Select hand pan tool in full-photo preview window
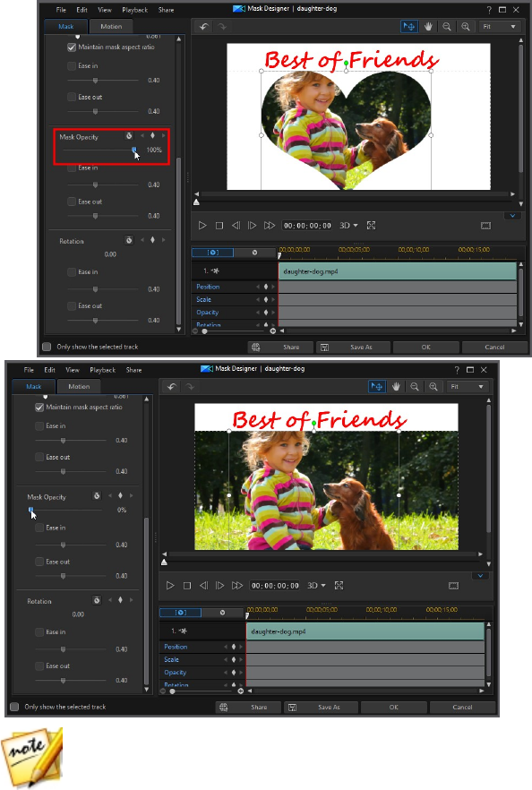The width and height of the screenshot is (532, 790). point(396,386)
